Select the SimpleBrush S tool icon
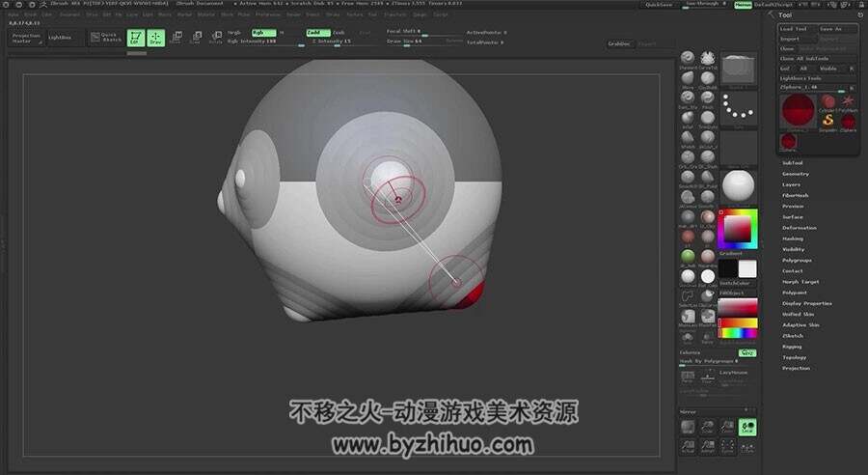This screenshot has width=868, height=475. pyautogui.click(x=827, y=122)
